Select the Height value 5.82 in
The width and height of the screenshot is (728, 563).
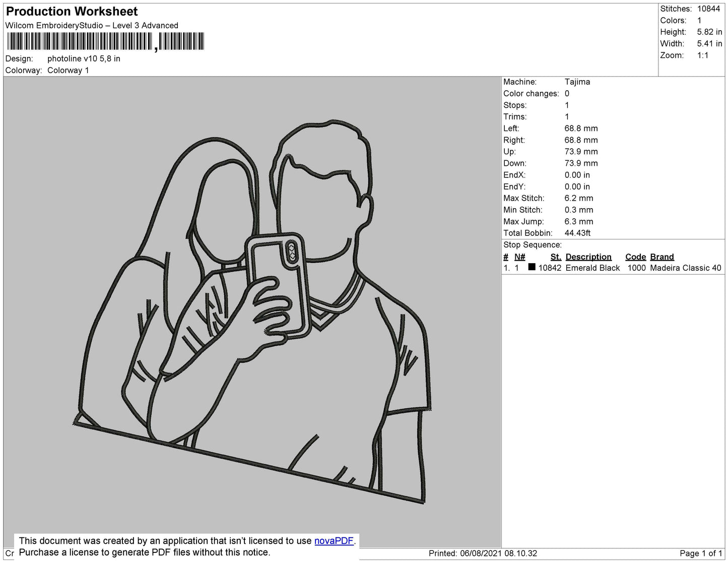[709, 32]
